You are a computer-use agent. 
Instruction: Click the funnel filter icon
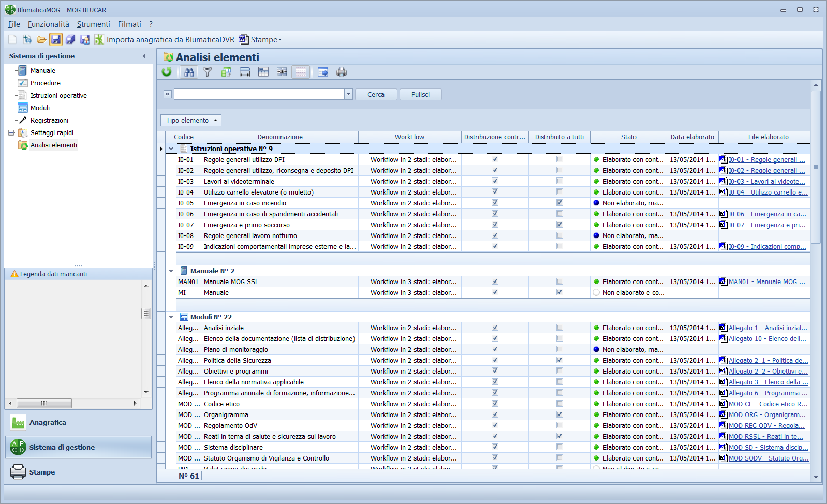pyautogui.click(x=208, y=72)
